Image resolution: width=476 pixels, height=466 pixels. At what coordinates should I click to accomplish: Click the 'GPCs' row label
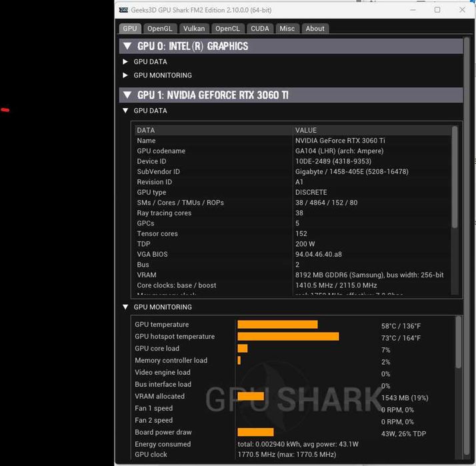click(x=145, y=223)
